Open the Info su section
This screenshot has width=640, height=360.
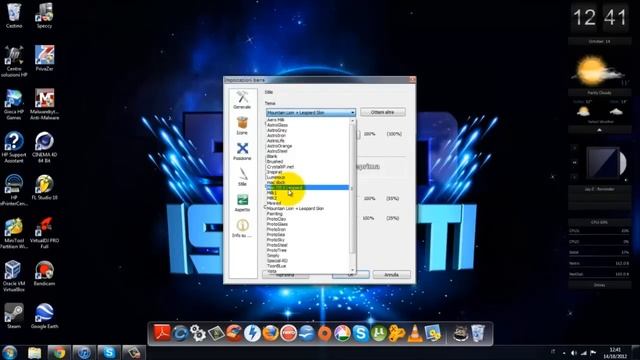(x=242, y=229)
